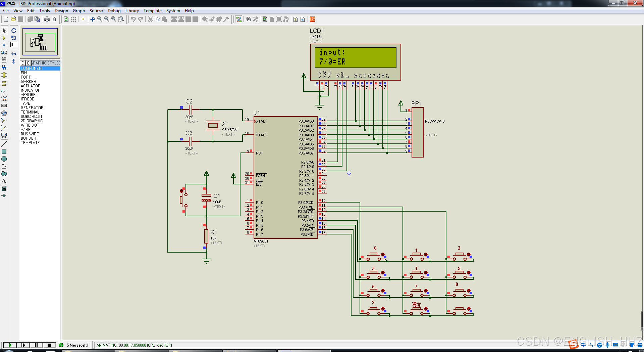Select the 2D Graphics Circle tool
Viewport: 644px width, 352px height.
tap(4, 159)
